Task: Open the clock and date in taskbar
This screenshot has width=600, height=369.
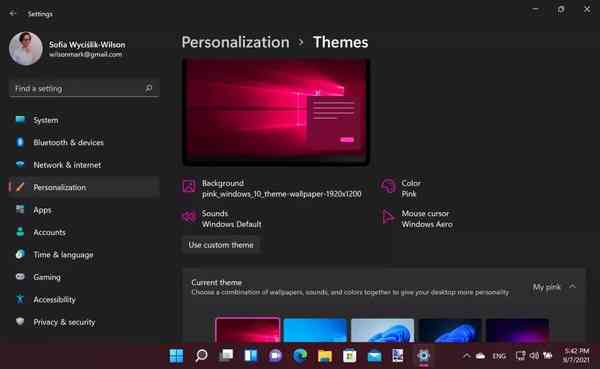Action: pos(576,356)
